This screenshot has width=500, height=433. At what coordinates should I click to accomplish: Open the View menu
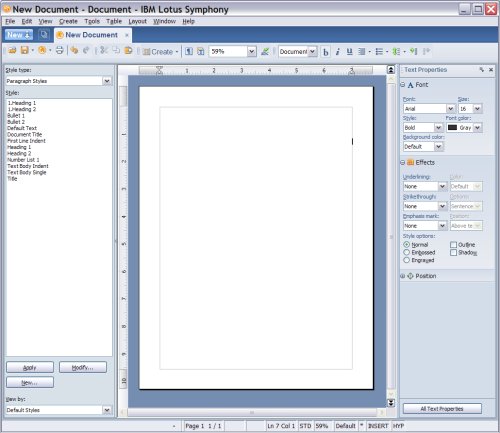(45, 21)
